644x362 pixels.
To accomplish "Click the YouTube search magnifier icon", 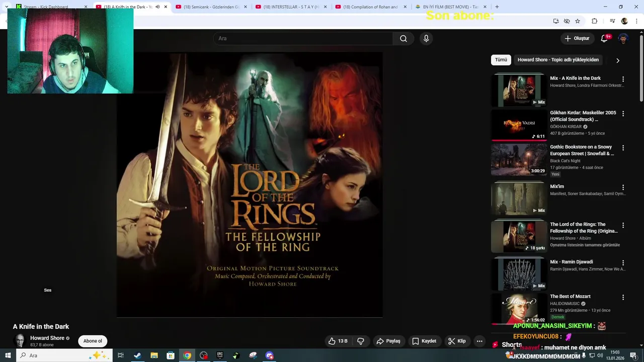I will pyautogui.click(x=403, y=39).
